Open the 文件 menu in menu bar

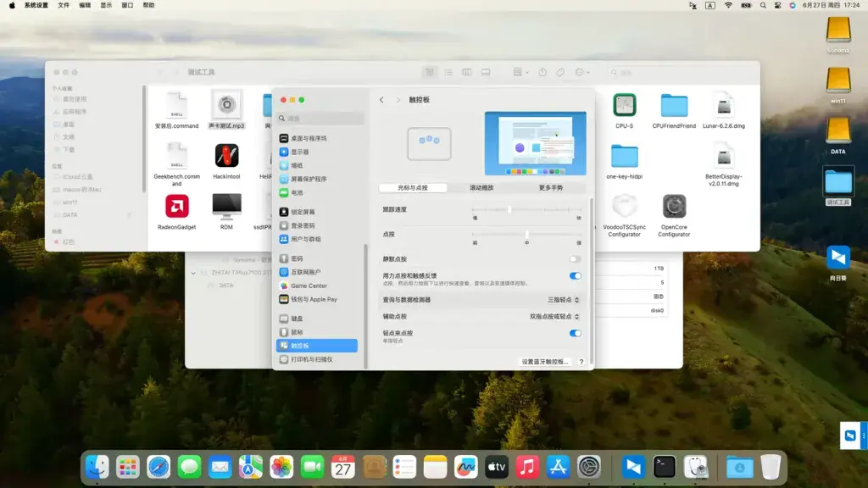pos(64,5)
